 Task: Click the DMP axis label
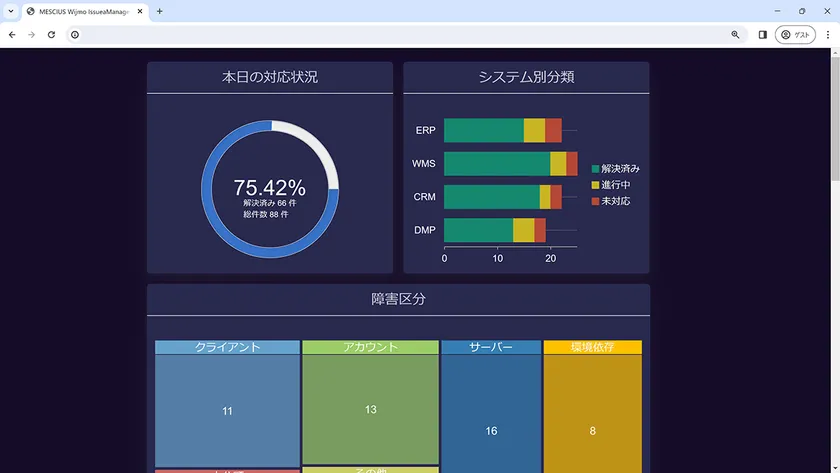(425, 230)
